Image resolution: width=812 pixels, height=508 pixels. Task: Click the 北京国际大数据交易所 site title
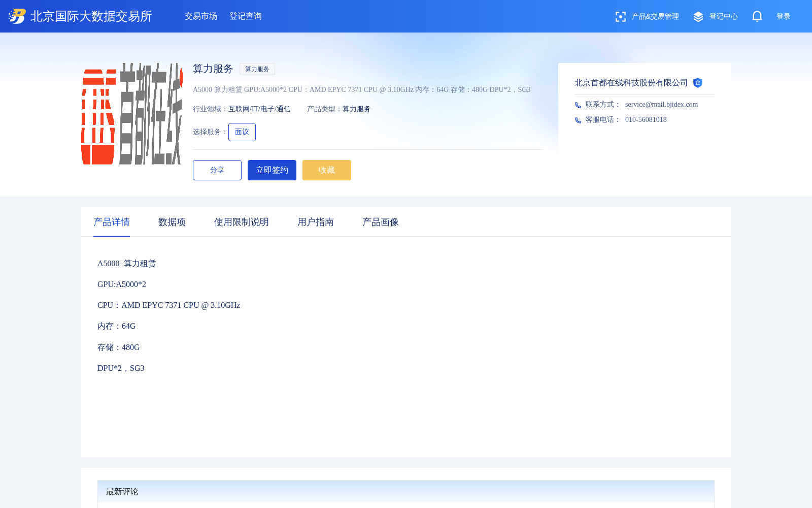click(91, 16)
